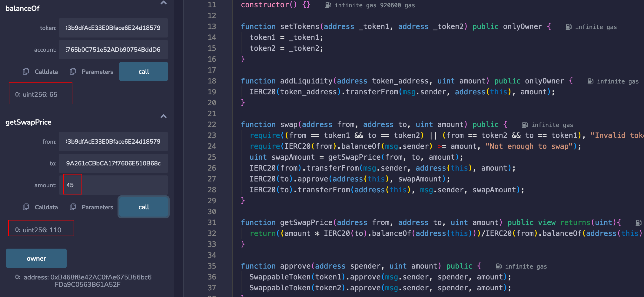
Task: Click the balanceOf token input field
Action: coord(113,28)
